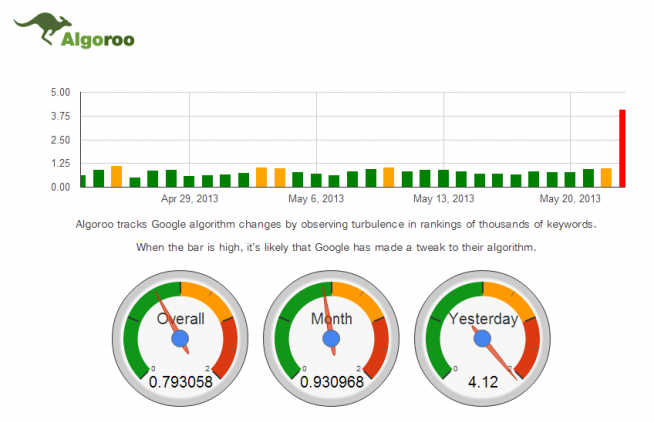The width and height of the screenshot is (654, 423).
Task: Click the 3.75 y-axis label
Action: [x=60, y=116]
